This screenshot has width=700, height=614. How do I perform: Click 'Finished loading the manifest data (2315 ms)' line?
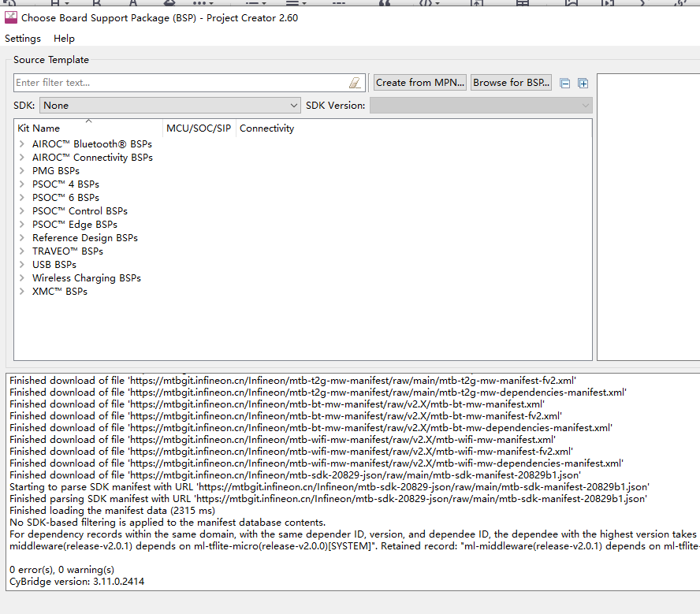[x=112, y=511]
